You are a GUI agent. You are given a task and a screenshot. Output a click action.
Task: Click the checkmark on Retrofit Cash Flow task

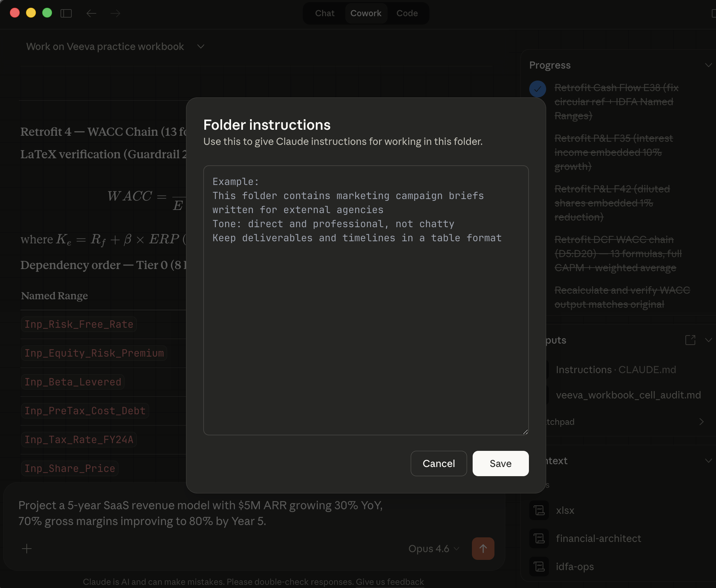click(x=537, y=89)
